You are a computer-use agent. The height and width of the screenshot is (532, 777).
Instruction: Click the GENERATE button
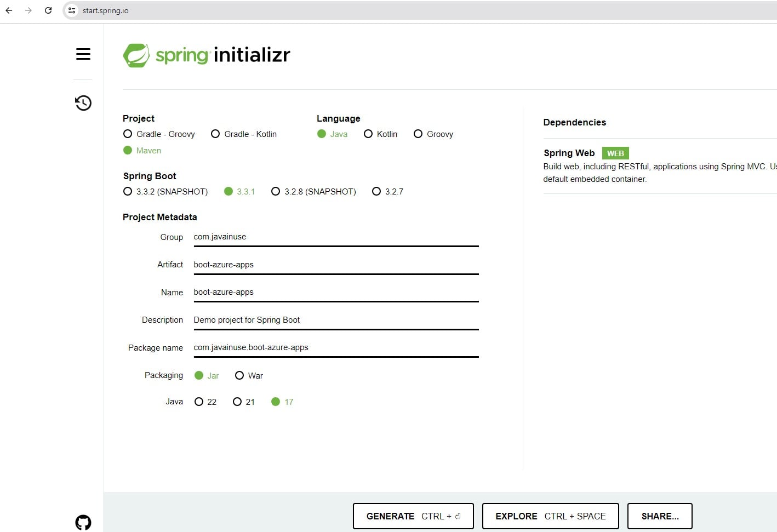click(x=413, y=516)
